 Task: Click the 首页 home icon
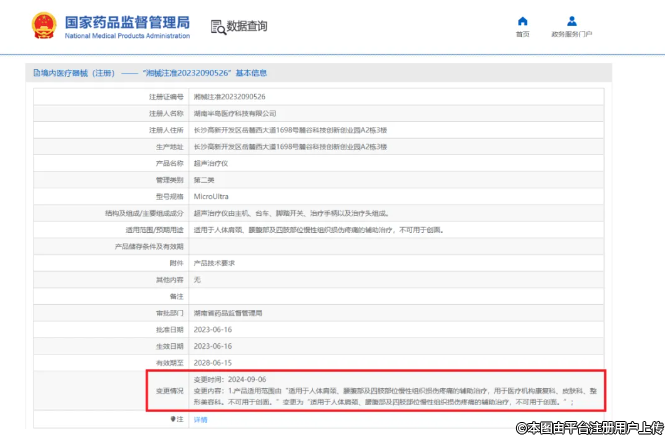[x=522, y=21]
